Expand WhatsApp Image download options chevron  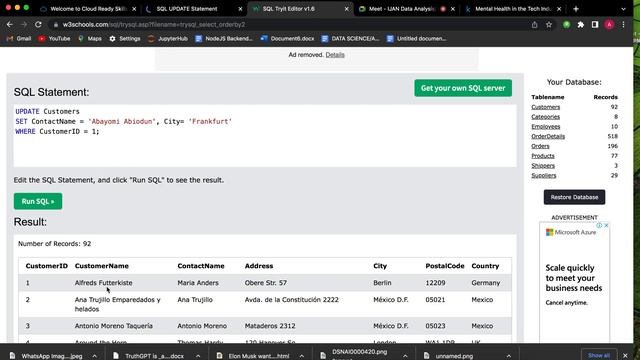point(95,356)
